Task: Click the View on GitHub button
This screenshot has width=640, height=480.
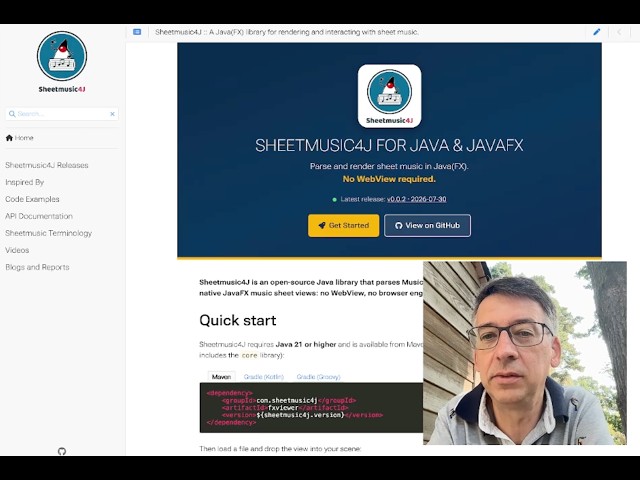Action: [427, 225]
